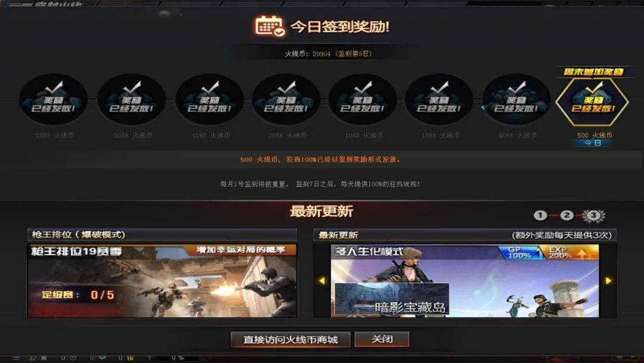This screenshot has width=644, height=363.
Task: Select the first day reward badge
Action: pyautogui.click(x=54, y=99)
